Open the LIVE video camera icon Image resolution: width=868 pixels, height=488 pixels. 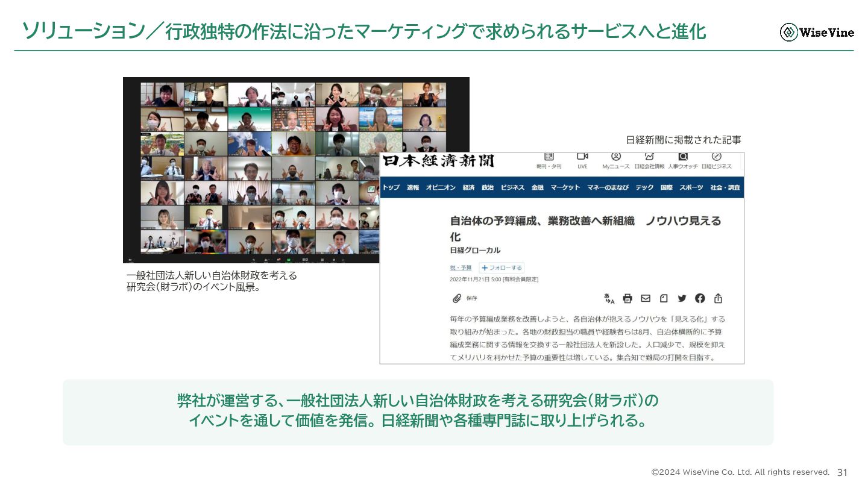click(582, 157)
